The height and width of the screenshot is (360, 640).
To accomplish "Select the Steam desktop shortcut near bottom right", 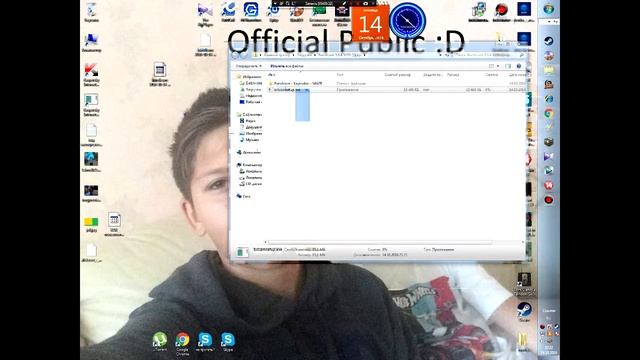I will 524,312.
